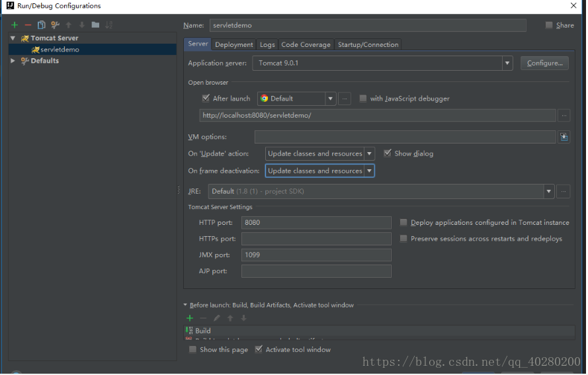Enable Preserve sessions across restarts and redeploys
This screenshot has width=588, height=375.
tap(403, 239)
